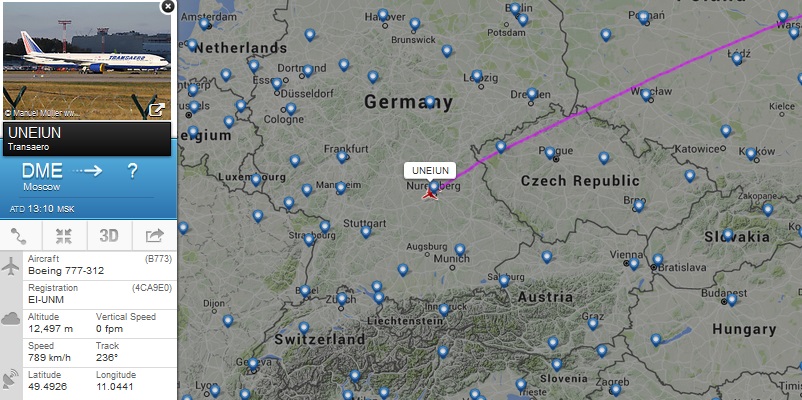Open the aircraft photo in new window
802x400 pixels.
(157, 110)
